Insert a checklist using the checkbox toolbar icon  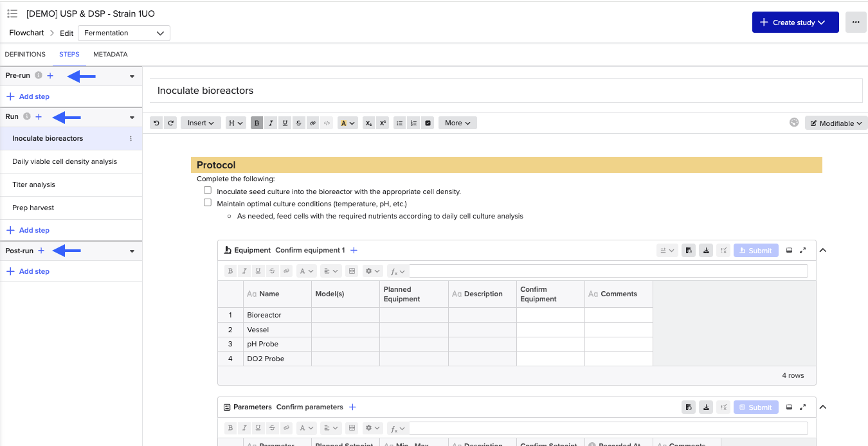[428, 123]
